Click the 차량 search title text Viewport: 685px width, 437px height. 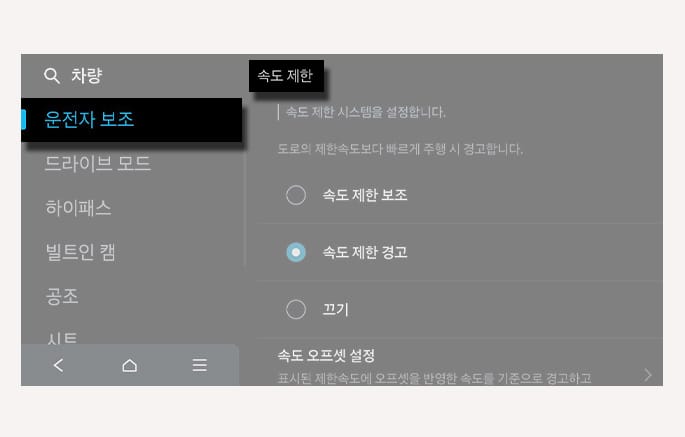86,76
